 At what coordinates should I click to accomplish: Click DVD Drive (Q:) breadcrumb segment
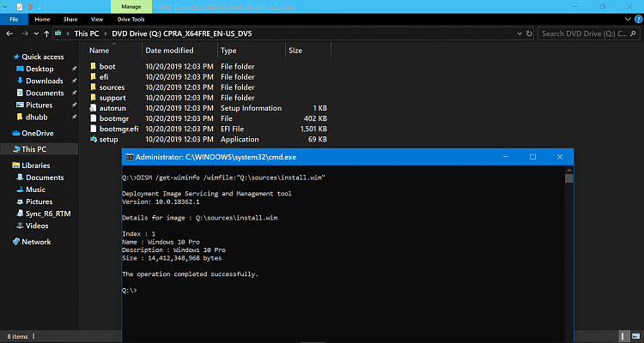[181, 33]
